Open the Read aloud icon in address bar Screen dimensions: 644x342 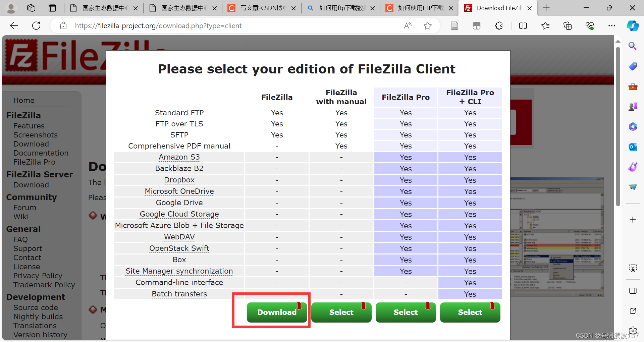tap(408, 26)
